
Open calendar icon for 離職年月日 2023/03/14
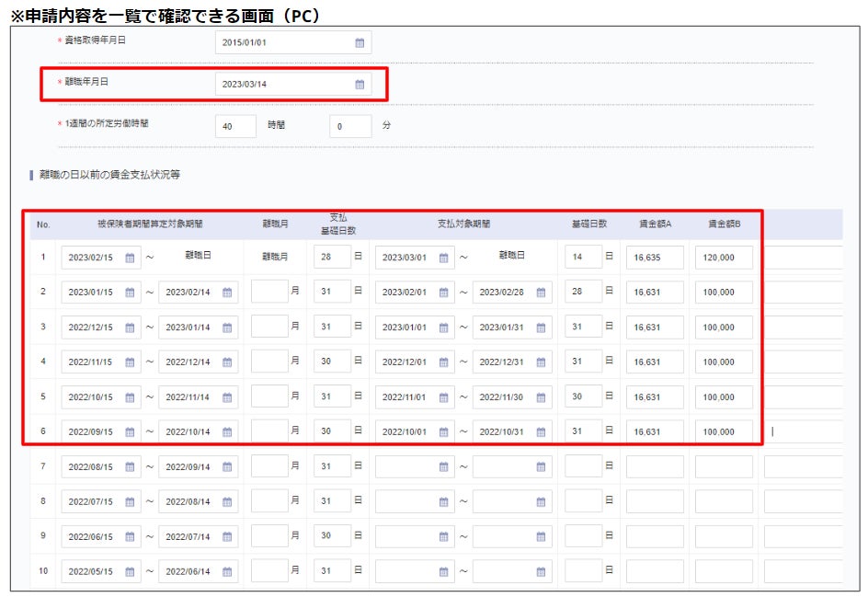pyautogui.click(x=360, y=85)
